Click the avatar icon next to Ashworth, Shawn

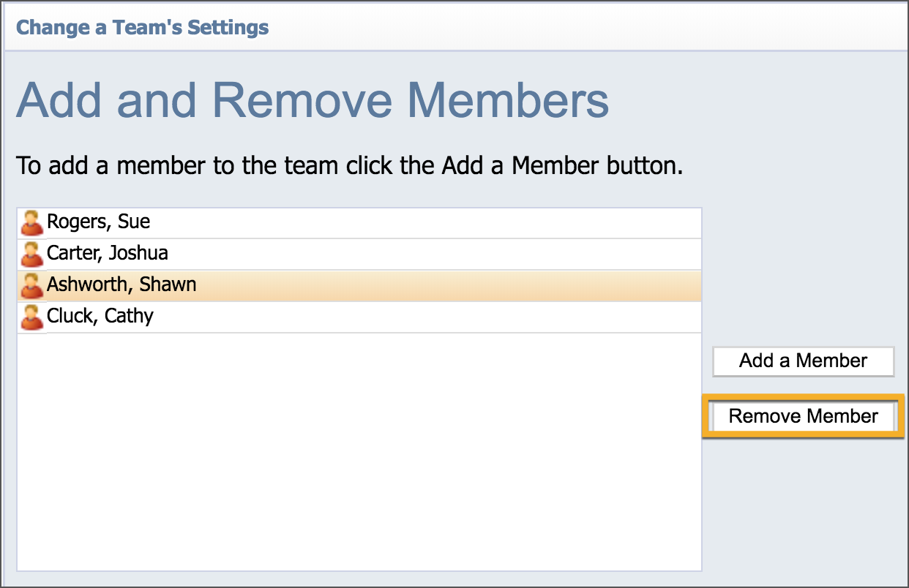point(31,286)
